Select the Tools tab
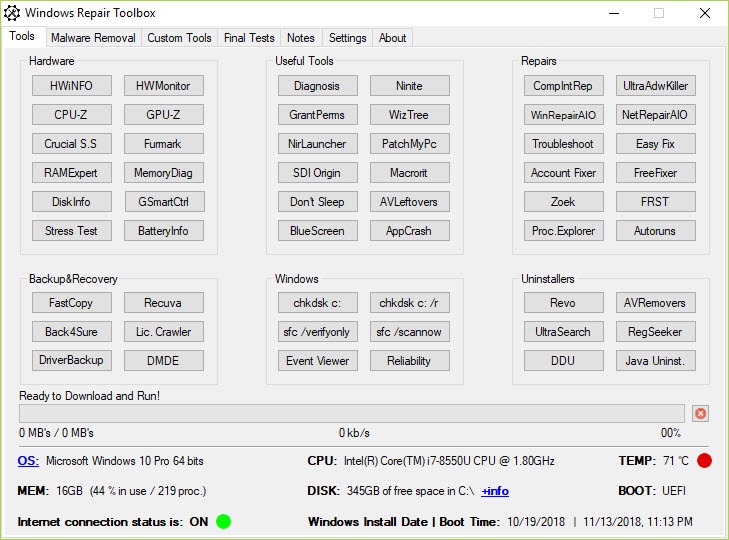The image size is (729, 540). (x=22, y=36)
